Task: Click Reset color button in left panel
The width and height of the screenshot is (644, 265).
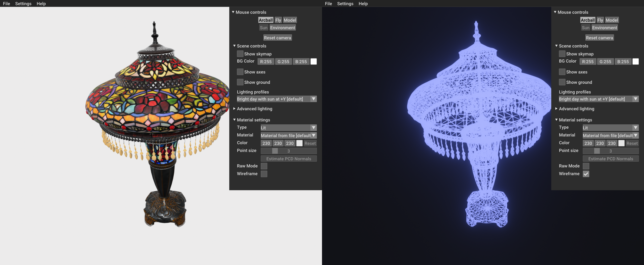Action: [310, 143]
